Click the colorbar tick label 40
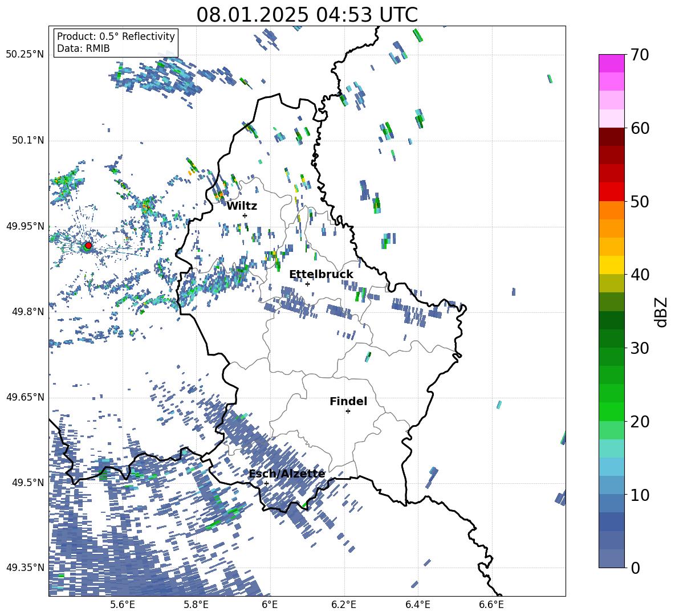This screenshot has height=616, width=675. (x=640, y=275)
